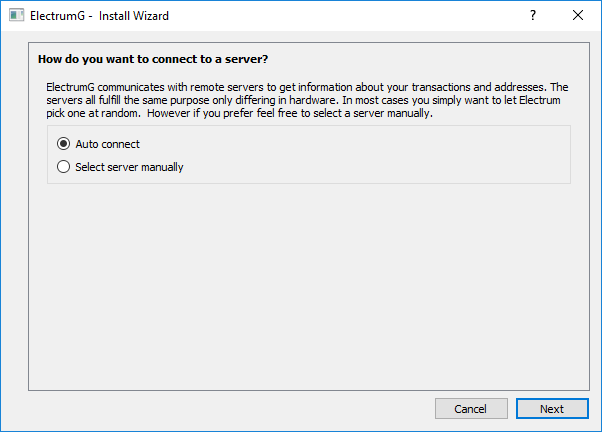The image size is (602, 432).
Task: Click the first line of the description paragraph
Action: pyautogui.click(x=300, y=87)
